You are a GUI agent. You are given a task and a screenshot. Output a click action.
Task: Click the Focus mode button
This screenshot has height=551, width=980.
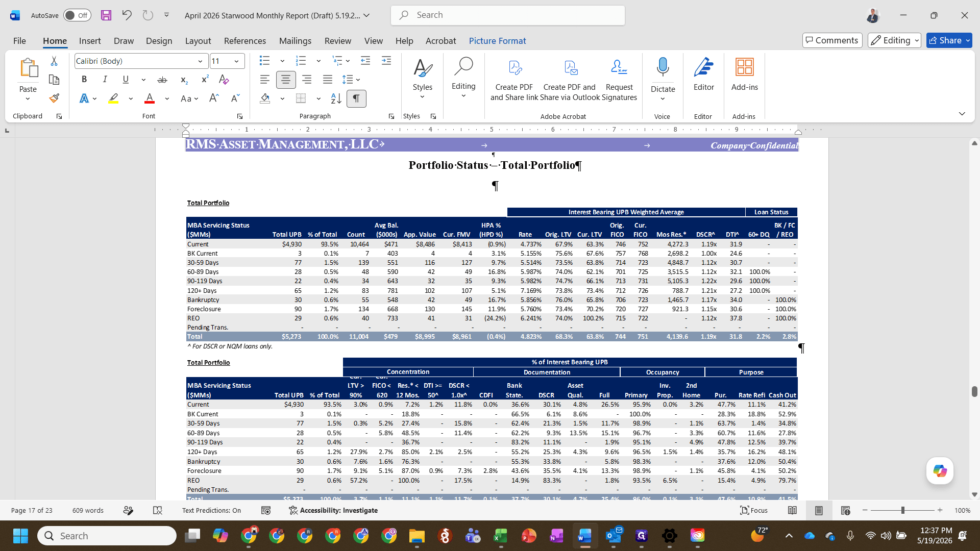(x=754, y=510)
